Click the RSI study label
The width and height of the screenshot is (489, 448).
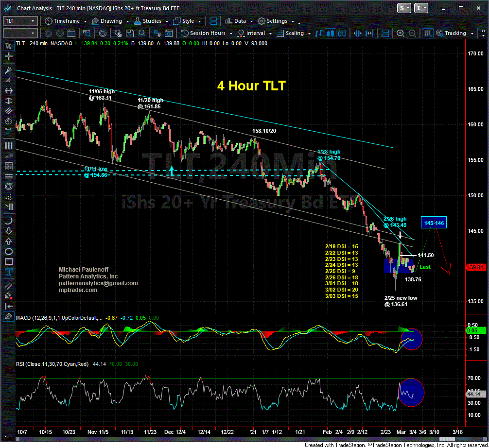point(52,364)
